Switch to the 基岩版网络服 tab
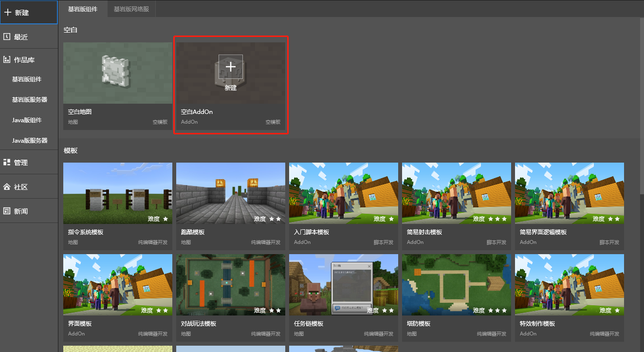This screenshot has width=644, height=352. coord(131,9)
